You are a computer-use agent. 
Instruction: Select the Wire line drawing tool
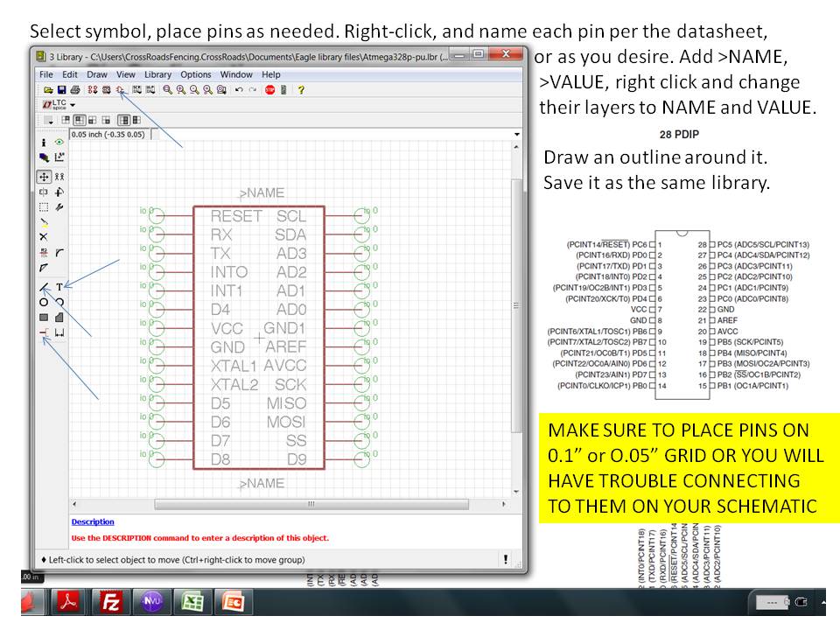(x=44, y=287)
